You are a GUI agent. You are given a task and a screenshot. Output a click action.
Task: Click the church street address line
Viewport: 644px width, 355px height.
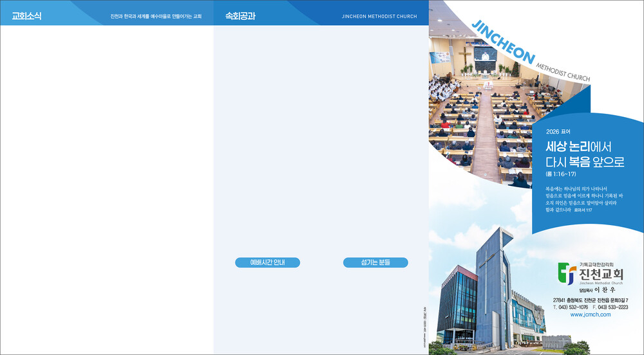(590, 300)
